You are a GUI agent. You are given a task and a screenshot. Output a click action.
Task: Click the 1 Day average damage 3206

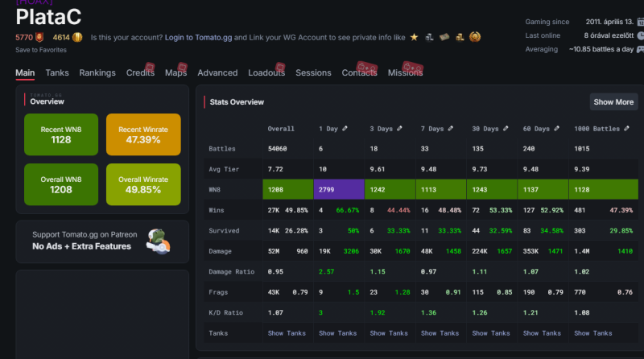click(351, 251)
